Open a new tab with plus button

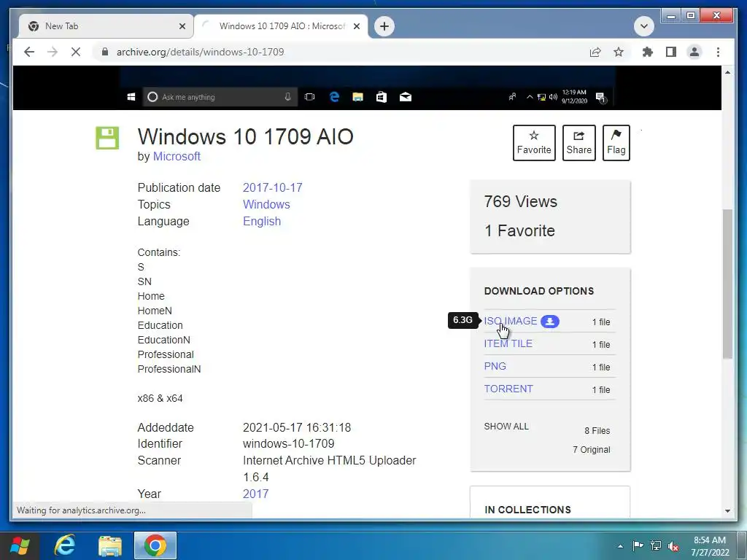384,26
